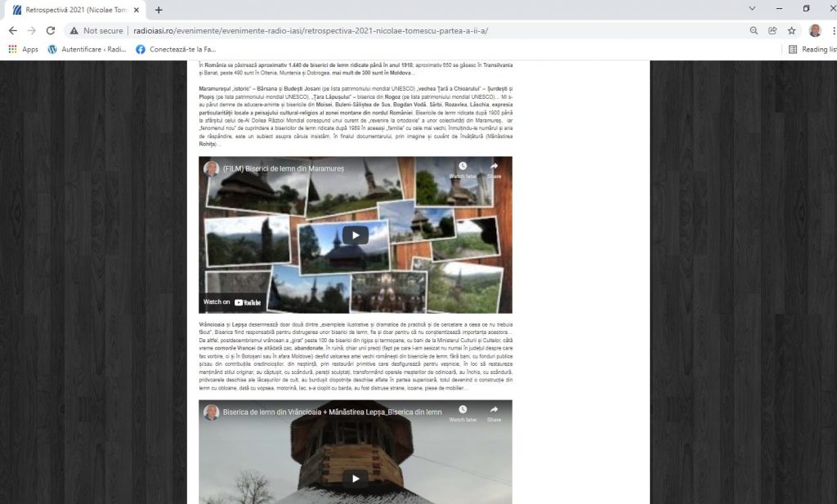
Task: Click the browser back arrow
Action: click(x=12, y=30)
